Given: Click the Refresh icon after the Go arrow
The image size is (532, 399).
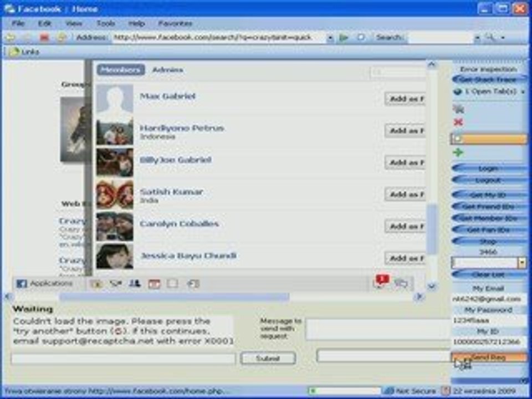Looking at the screenshot, I should point(361,37).
